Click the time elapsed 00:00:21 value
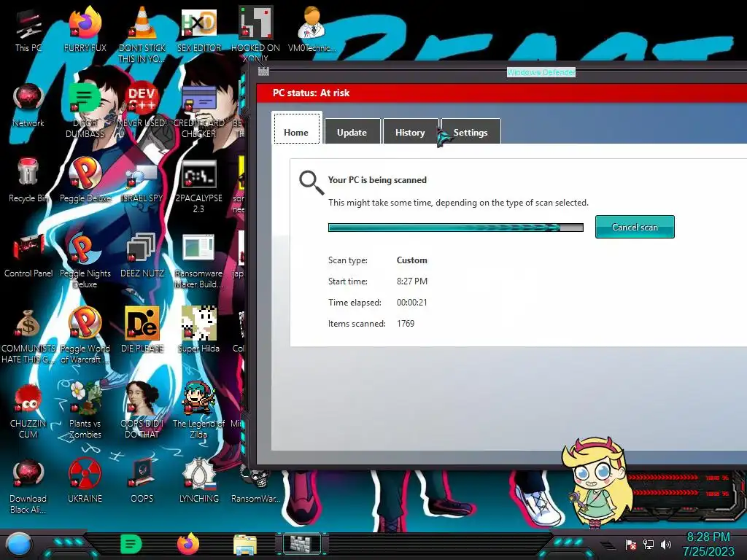The image size is (747, 560). [412, 302]
